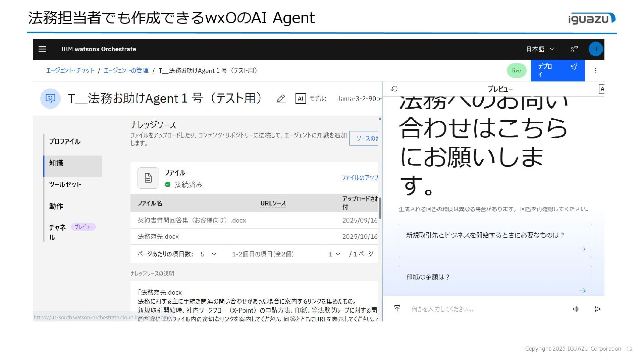
Task: Select the 法務宛先.docx file row
Action: (x=254, y=237)
